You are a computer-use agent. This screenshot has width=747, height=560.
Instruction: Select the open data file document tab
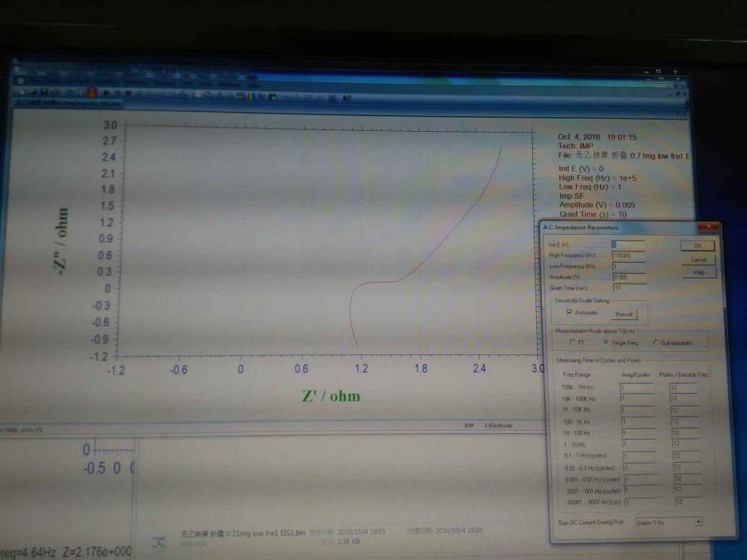point(69,104)
